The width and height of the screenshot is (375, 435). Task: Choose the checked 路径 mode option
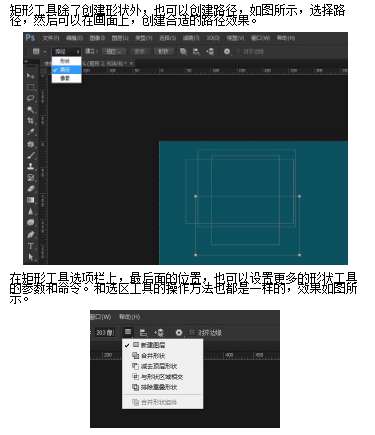[66, 70]
